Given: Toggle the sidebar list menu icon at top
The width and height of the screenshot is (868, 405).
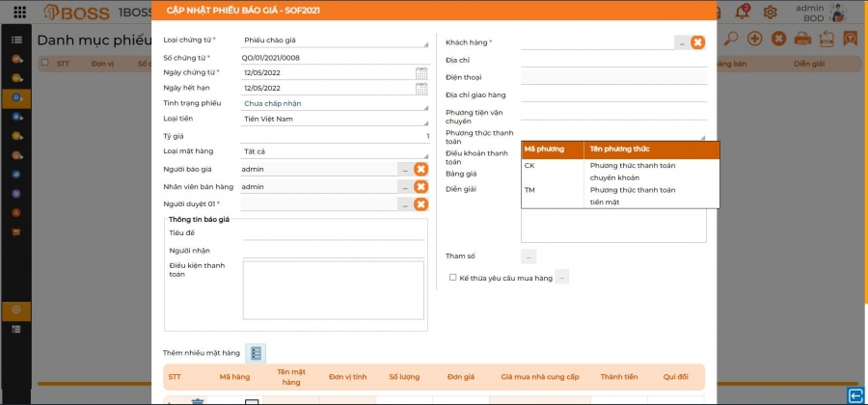Looking at the screenshot, I should [16, 40].
